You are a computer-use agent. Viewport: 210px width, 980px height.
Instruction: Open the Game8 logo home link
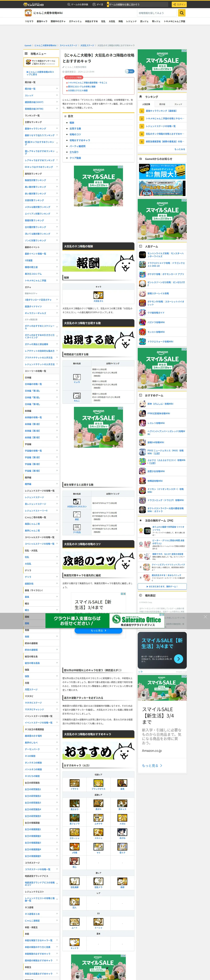pos(34,4)
